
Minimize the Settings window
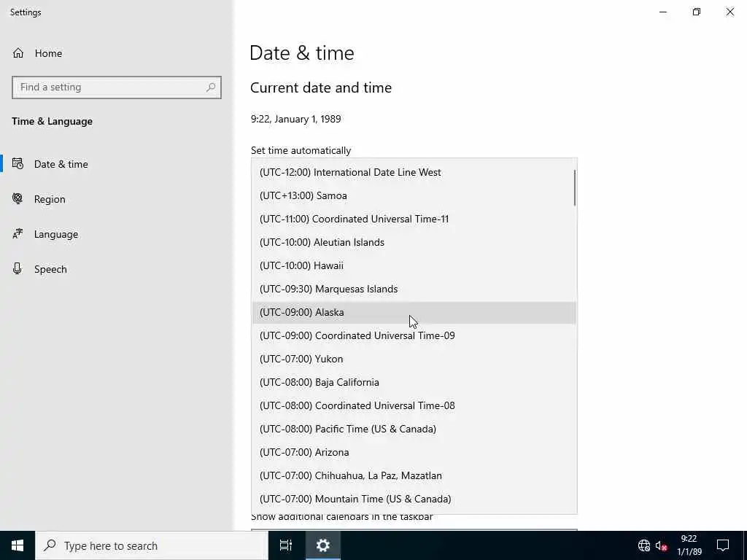(x=662, y=12)
